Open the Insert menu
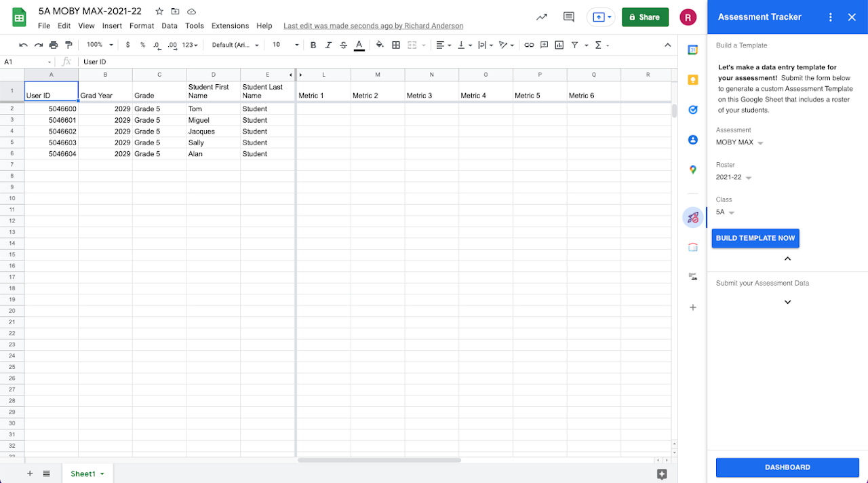 (112, 26)
